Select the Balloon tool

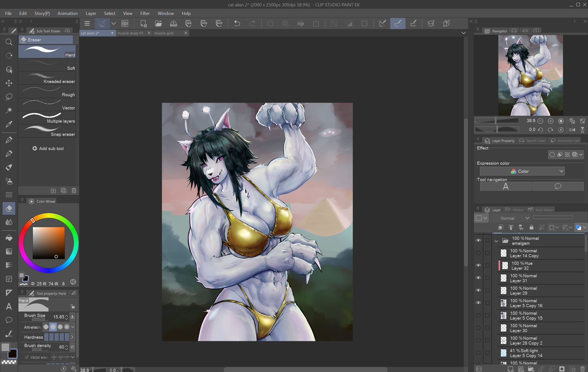click(x=9, y=320)
